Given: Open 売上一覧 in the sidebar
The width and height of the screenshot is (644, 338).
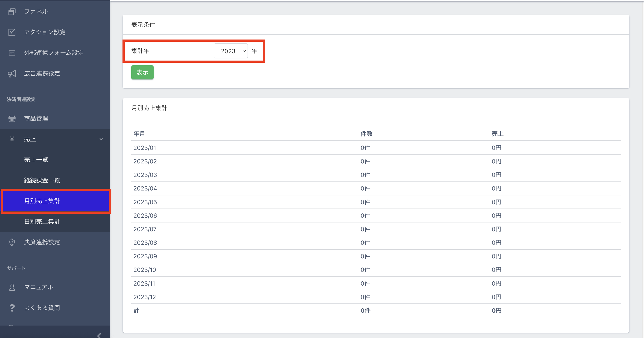Looking at the screenshot, I should (36, 160).
